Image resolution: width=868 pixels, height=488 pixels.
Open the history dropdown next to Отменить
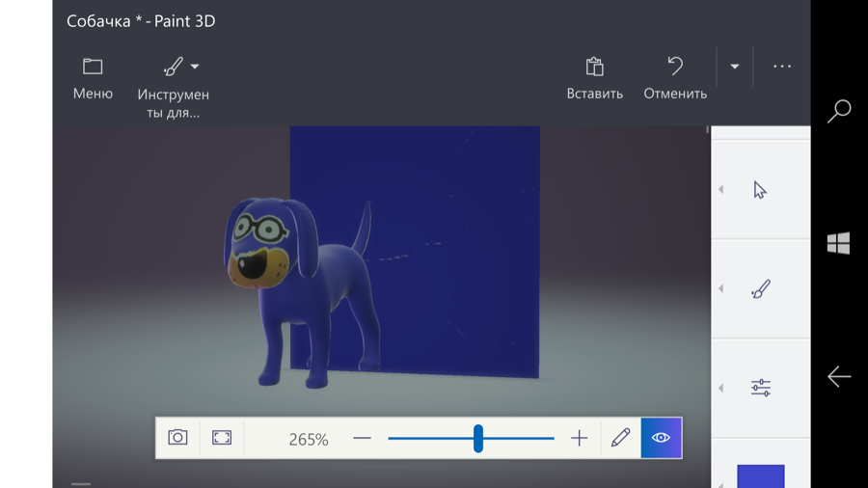(735, 67)
